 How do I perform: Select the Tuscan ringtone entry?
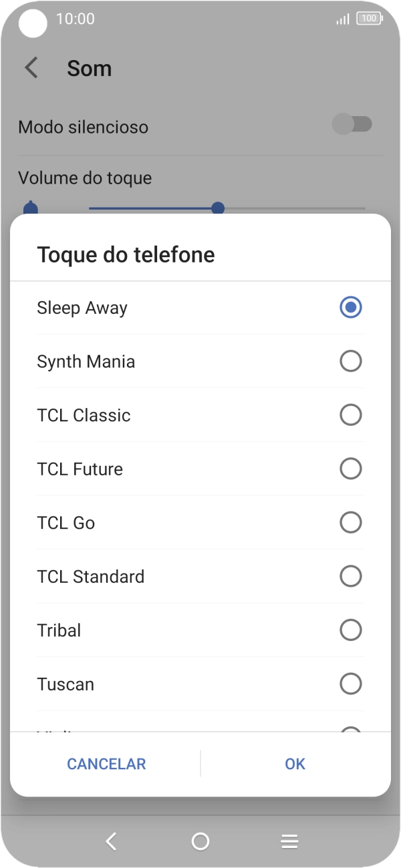point(65,684)
